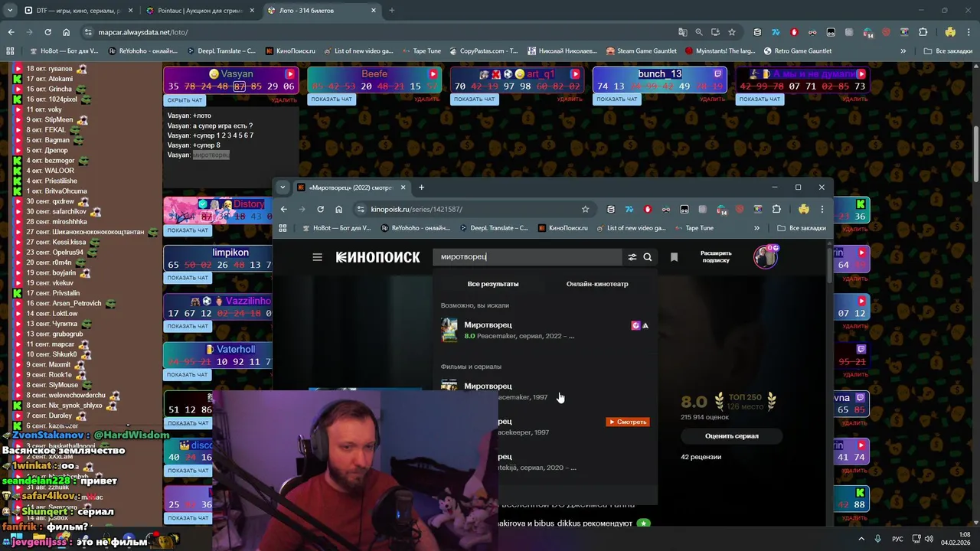
Task: Click Расширить подписку link
Action: click(716, 257)
